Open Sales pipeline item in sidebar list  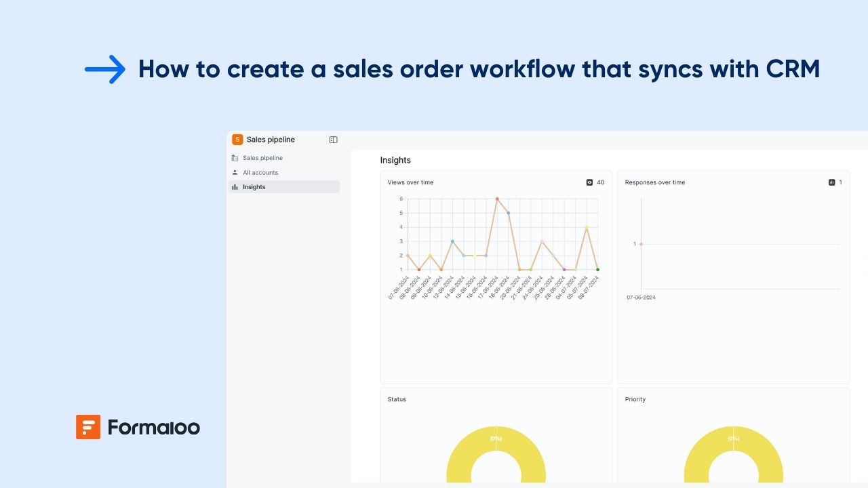coord(284,158)
